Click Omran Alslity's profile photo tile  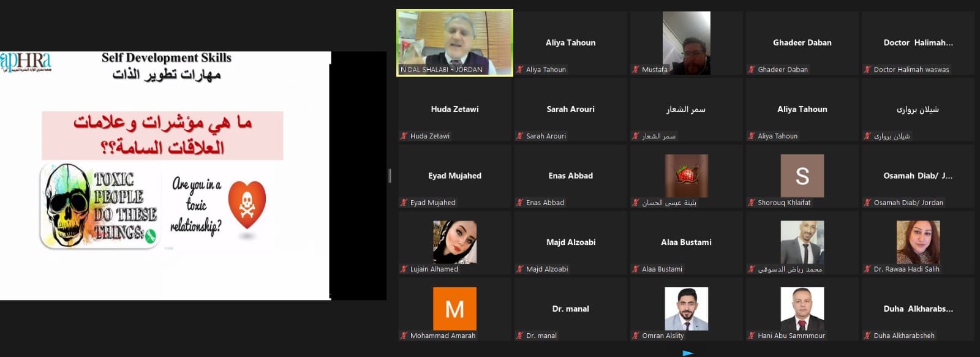click(x=686, y=309)
